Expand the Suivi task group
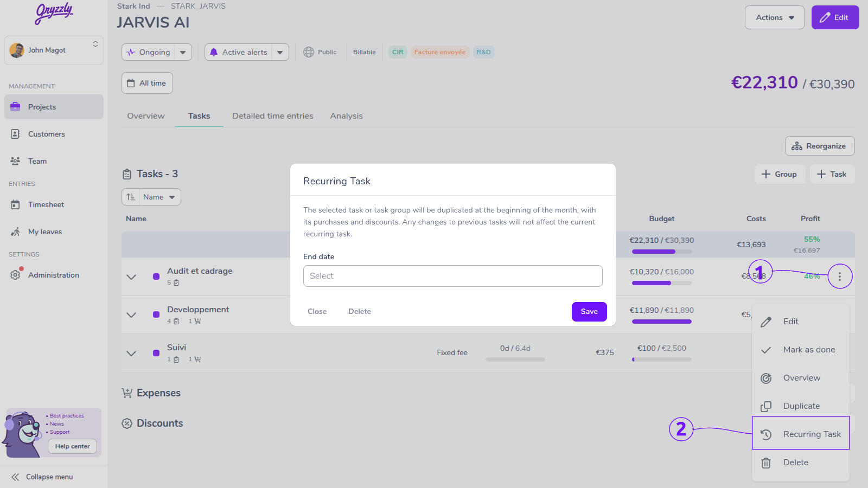 131,353
